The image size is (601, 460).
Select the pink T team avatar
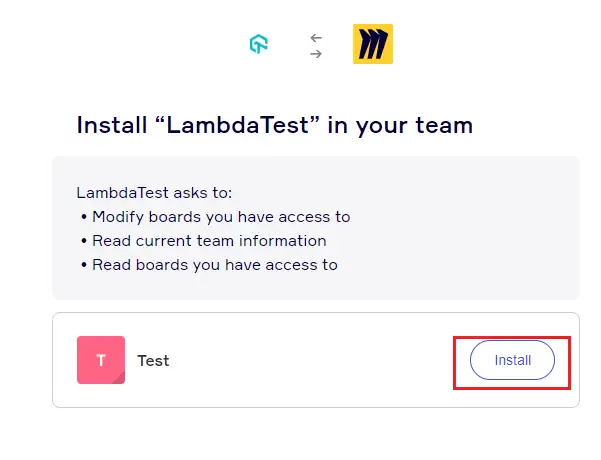101,360
